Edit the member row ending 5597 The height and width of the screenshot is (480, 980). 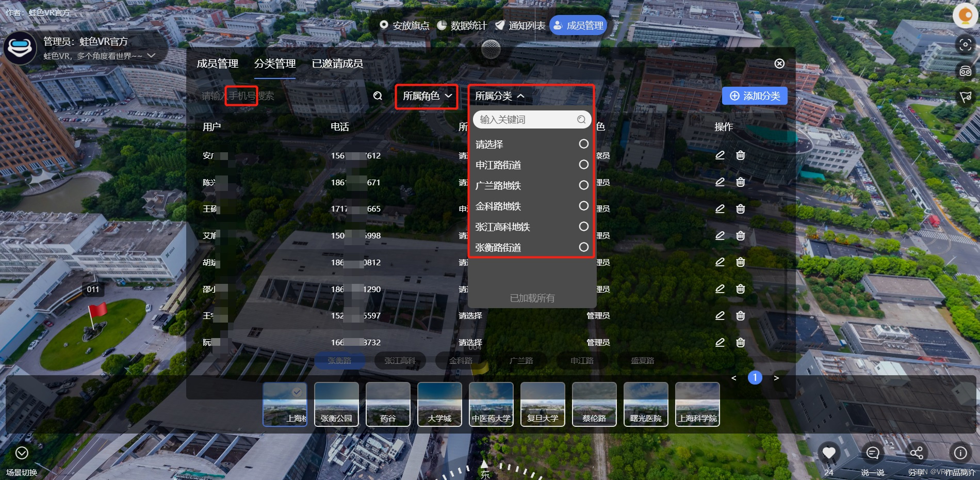click(x=720, y=316)
